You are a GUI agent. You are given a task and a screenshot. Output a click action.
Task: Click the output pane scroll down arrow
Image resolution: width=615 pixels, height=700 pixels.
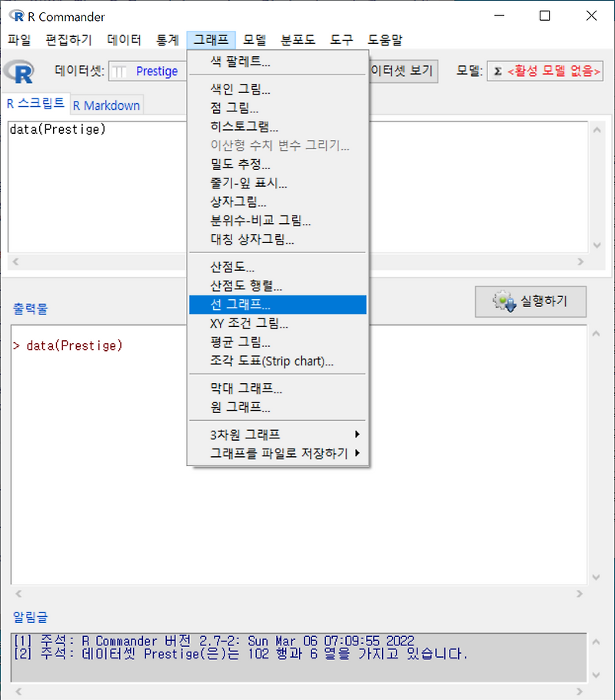597,577
